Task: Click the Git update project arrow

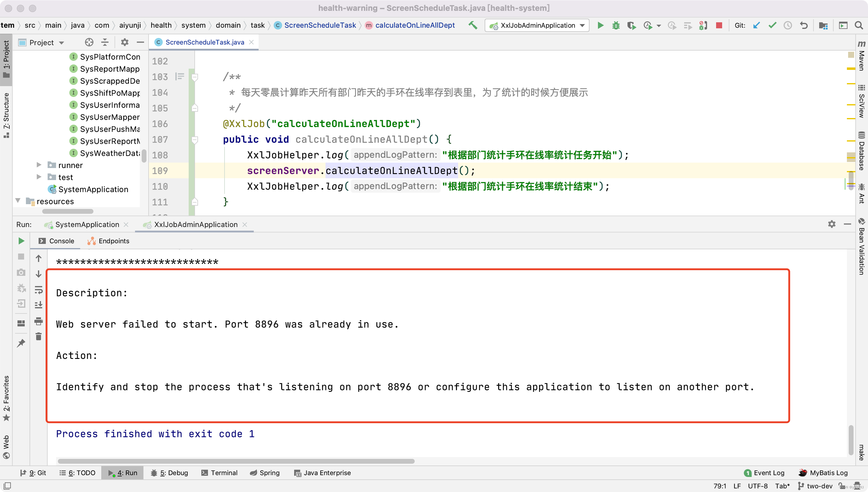Action: (756, 25)
